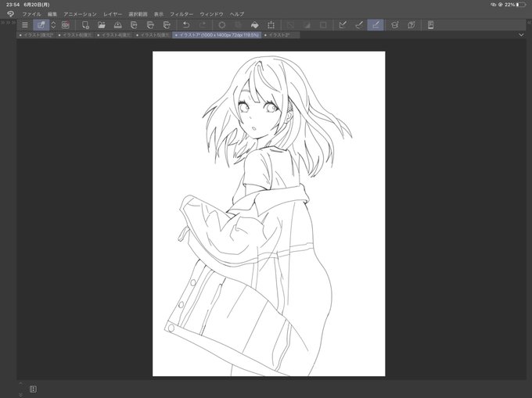Click the greyed Deselect icon
Image resolution: width=532 pixels, height=398 pixels.
pyautogui.click(x=290, y=25)
